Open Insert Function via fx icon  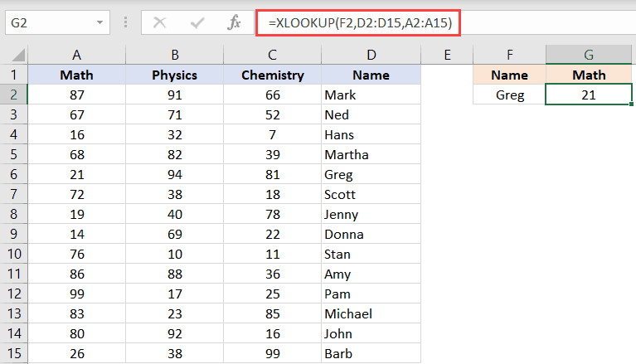[234, 22]
